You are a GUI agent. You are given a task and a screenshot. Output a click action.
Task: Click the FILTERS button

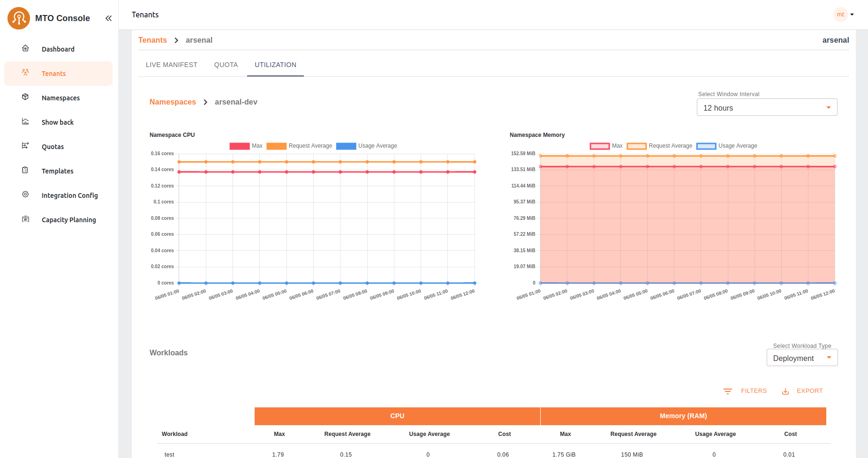pyautogui.click(x=746, y=391)
